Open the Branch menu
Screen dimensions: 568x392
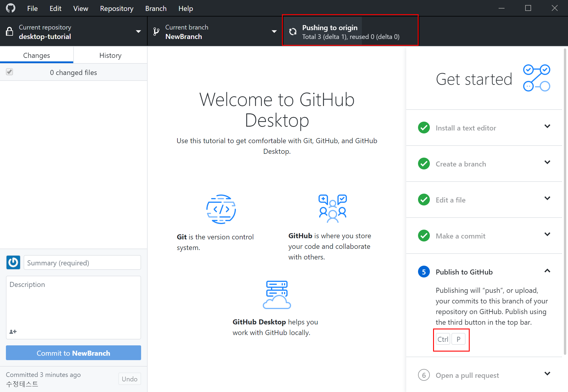click(x=156, y=9)
